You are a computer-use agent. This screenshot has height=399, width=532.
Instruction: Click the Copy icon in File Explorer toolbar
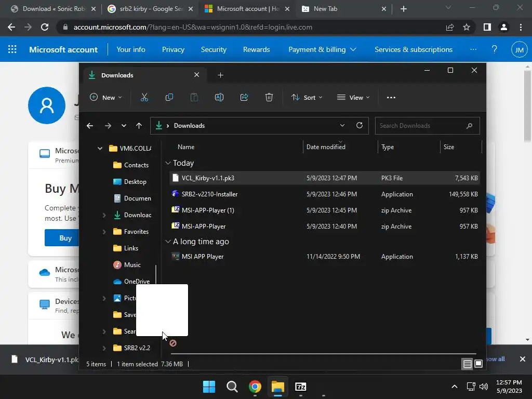[169, 97]
